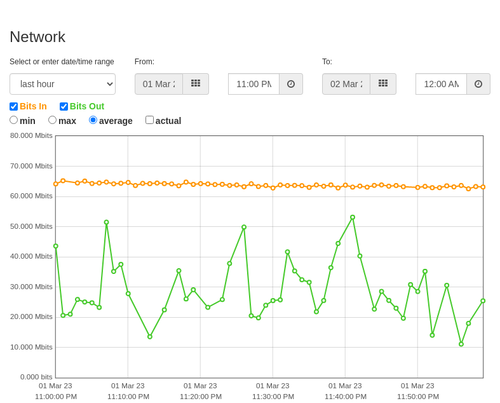Click the To time field '12:00 AM'
This screenshot has width=500, height=403.
441,84
